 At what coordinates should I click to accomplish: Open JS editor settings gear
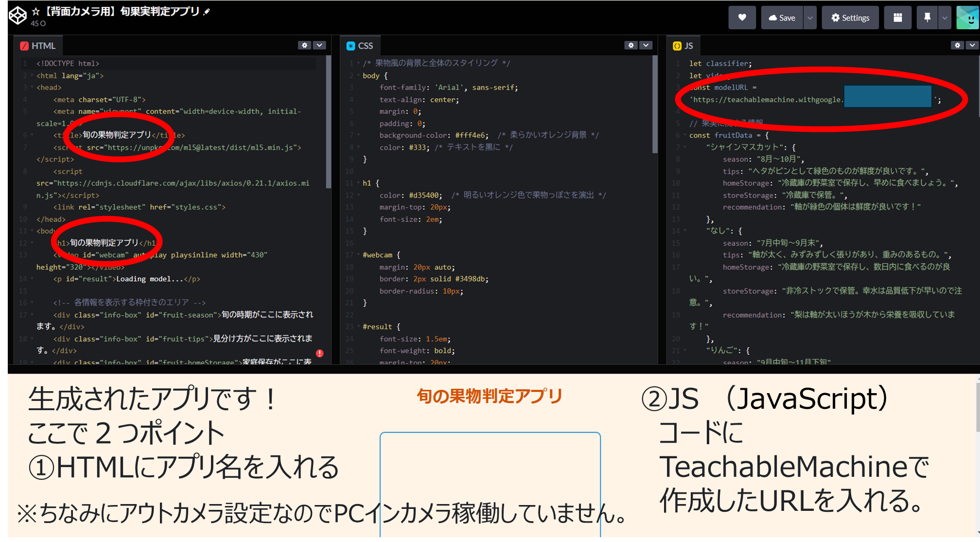click(x=957, y=45)
